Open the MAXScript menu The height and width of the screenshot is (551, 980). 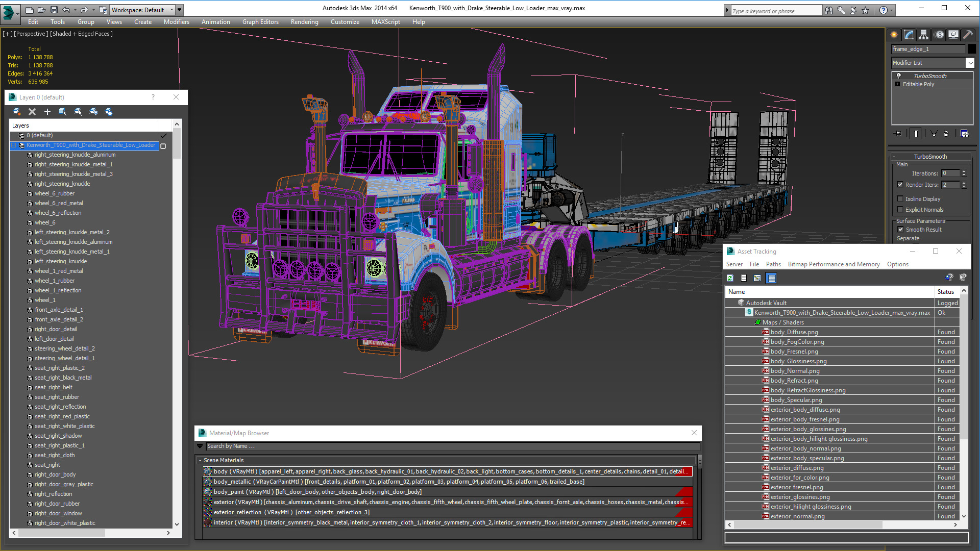pyautogui.click(x=385, y=22)
